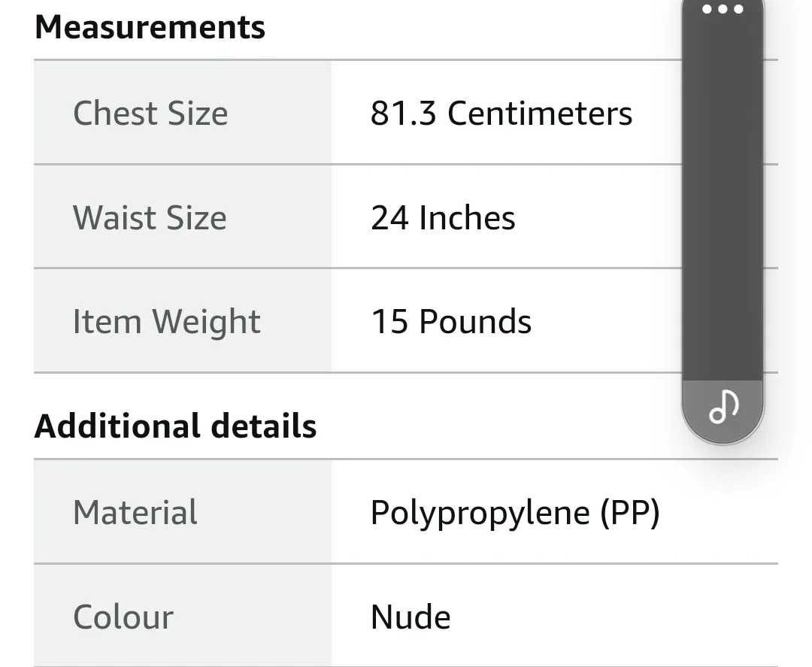Tap the Additional details section heading
812x667 pixels.
(175, 426)
